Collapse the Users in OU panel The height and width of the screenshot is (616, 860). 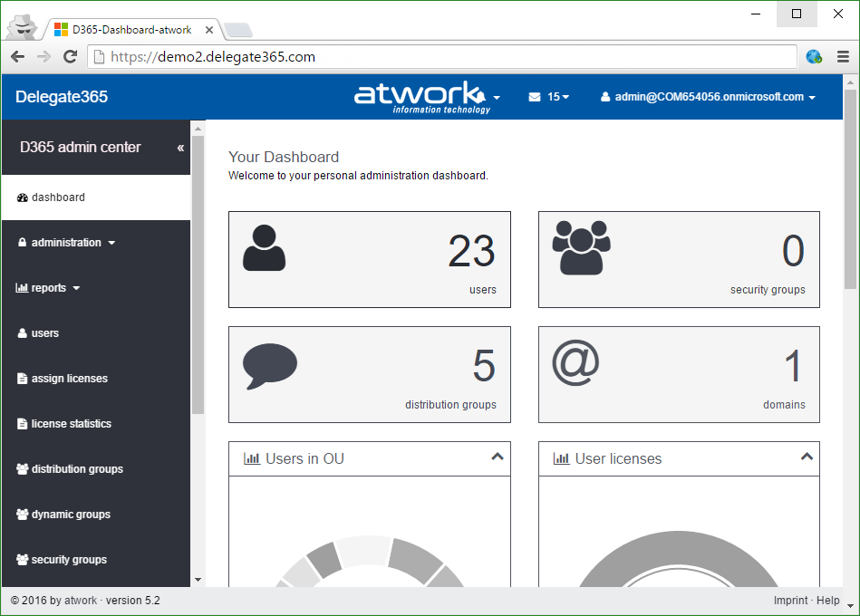tap(497, 457)
